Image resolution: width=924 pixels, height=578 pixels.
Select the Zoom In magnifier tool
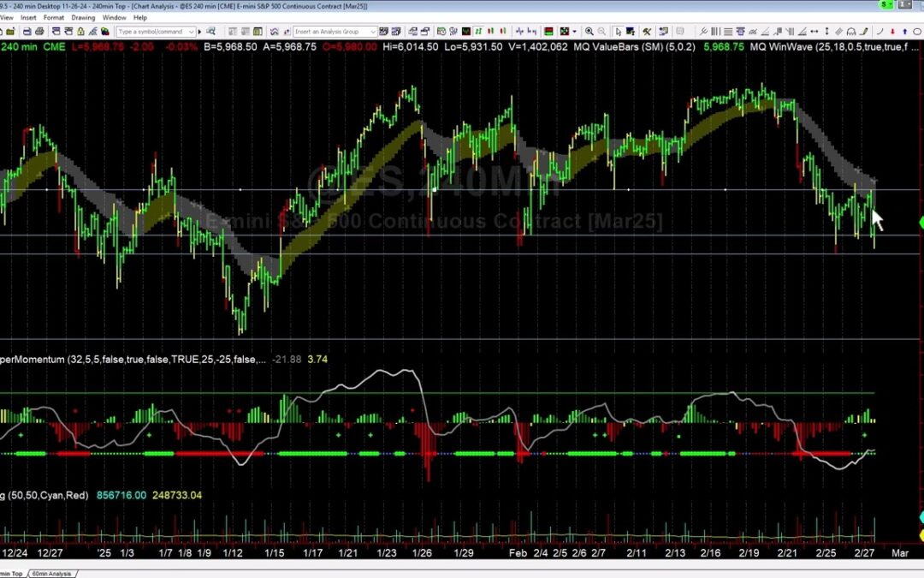coord(590,31)
